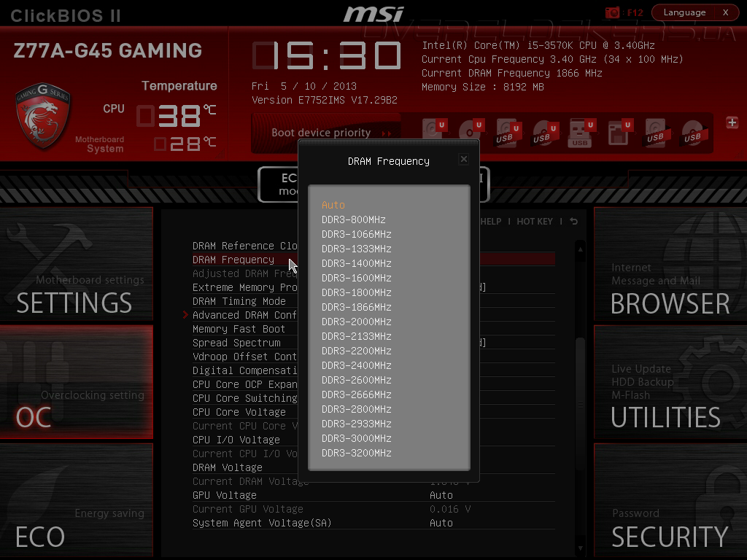Click the last USB optical disc boot icon
The width and height of the screenshot is (747, 560).
coord(693,133)
